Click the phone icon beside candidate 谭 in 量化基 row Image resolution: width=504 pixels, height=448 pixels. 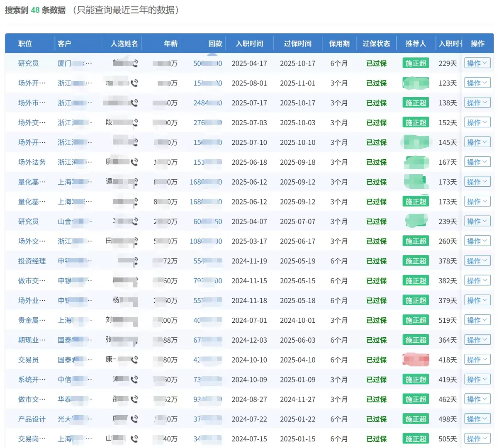(135, 182)
